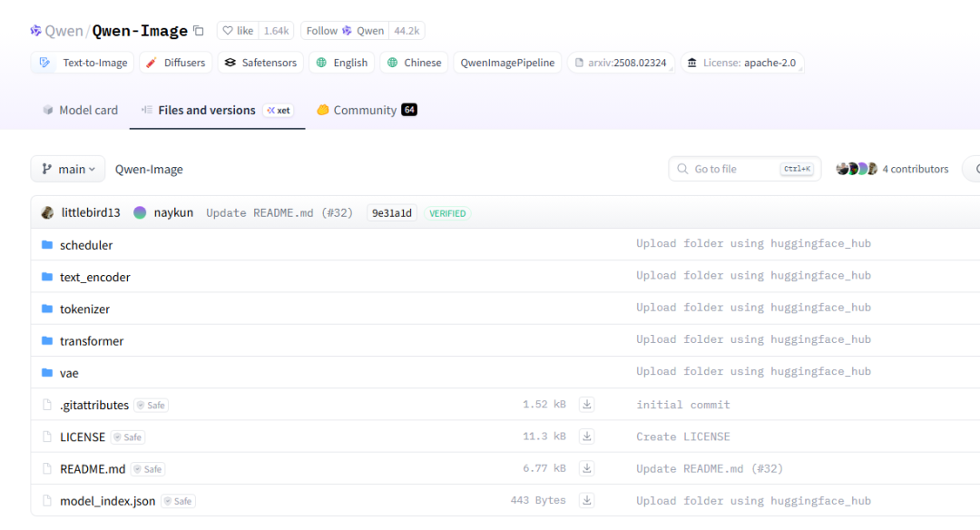The width and height of the screenshot is (980, 530).
Task: Open the scheduler folder
Action: (x=86, y=245)
